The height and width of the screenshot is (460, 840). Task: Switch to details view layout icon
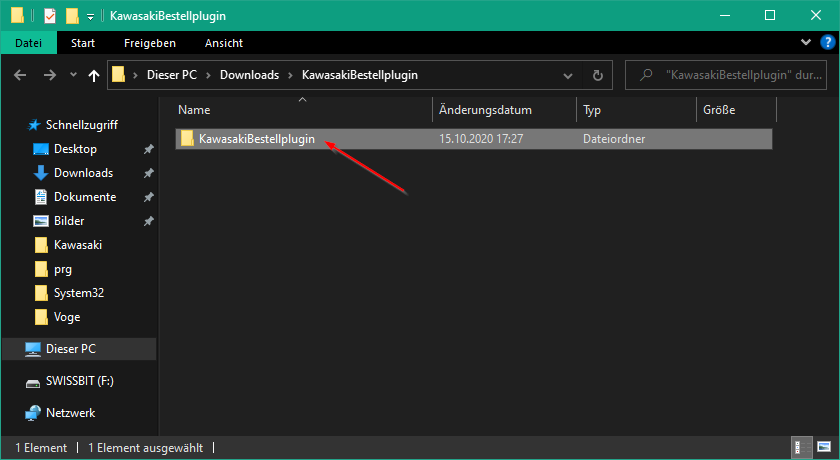click(801, 447)
